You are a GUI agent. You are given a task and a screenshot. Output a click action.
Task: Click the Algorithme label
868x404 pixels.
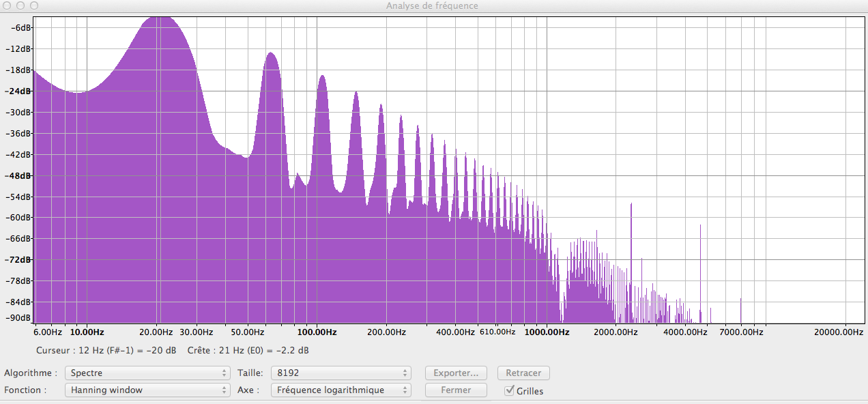(x=30, y=373)
